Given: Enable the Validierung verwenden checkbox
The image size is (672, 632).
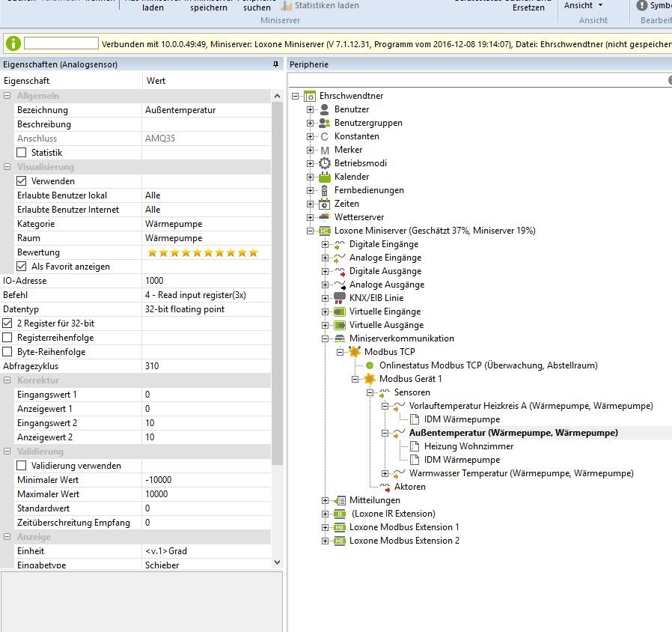Looking at the screenshot, I should click(x=22, y=466).
